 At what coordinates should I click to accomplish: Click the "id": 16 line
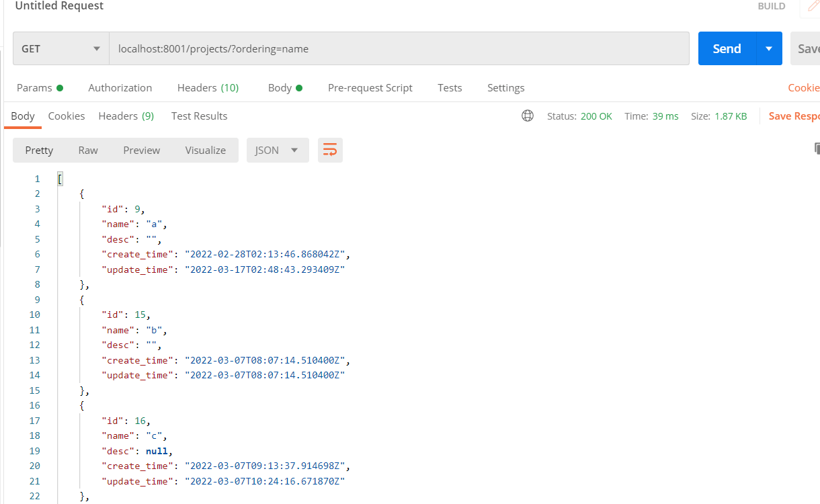[126, 421]
